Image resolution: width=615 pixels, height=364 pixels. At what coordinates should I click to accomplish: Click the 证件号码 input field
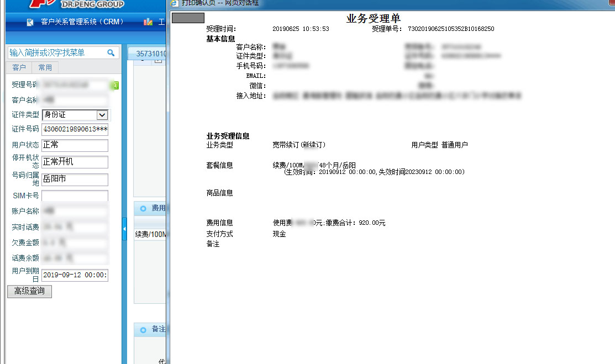click(x=75, y=129)
